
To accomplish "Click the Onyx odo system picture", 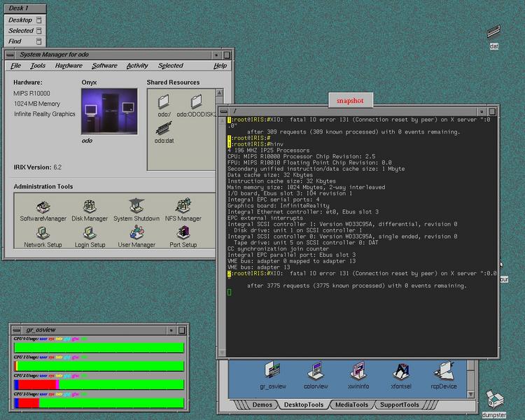I will 109,111.
